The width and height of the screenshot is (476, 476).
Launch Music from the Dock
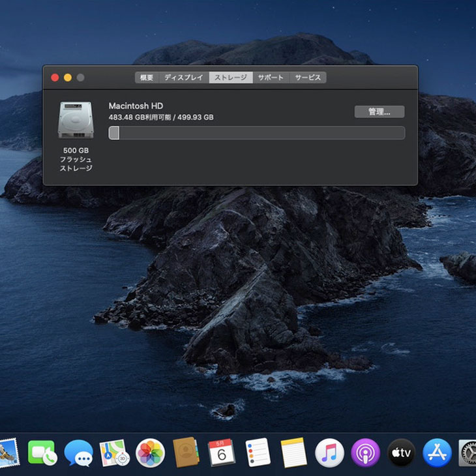[329, 453]
